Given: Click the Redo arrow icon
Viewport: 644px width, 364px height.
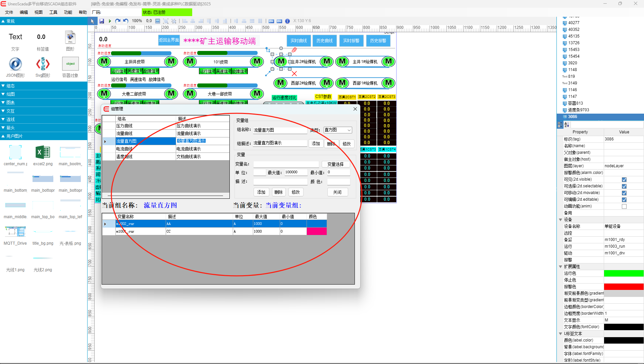Looking at the screenshot, I should tap(118, 21).
